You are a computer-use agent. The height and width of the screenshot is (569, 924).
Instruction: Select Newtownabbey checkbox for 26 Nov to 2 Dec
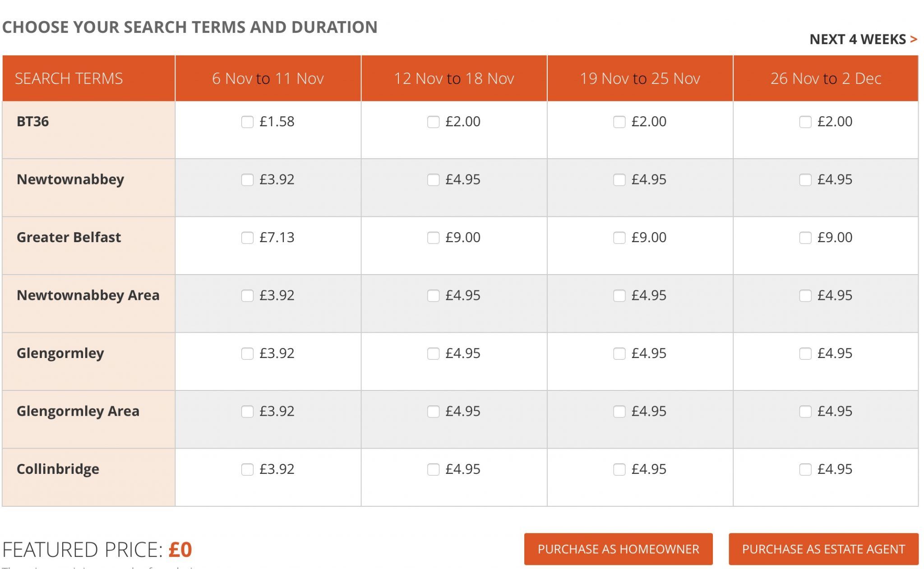805,180
